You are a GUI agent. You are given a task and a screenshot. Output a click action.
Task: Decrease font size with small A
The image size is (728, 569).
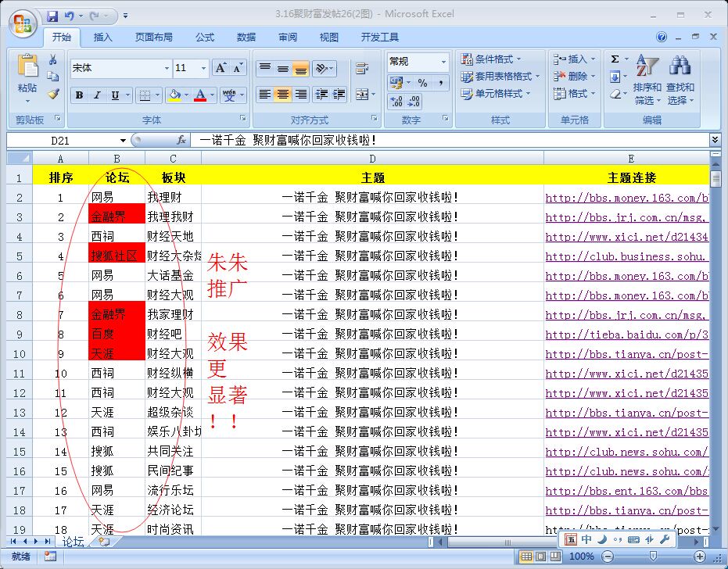pyautogui.click(x=237, y=68)
